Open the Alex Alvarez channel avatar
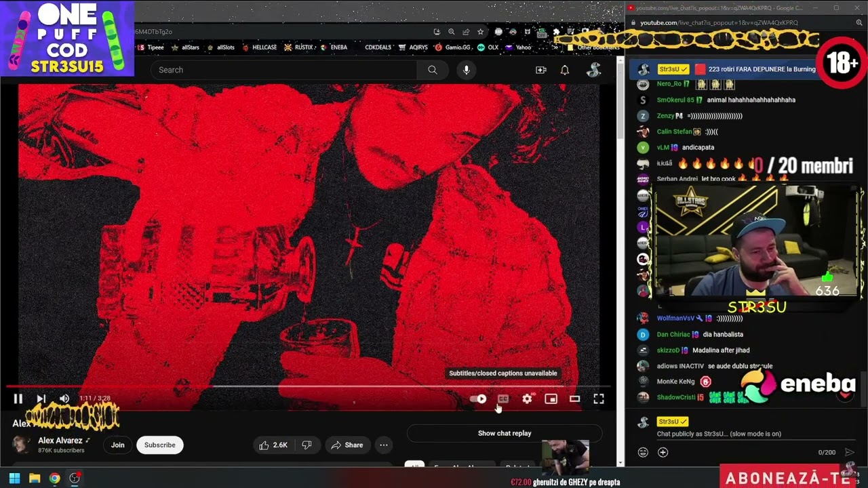This screenshot has height=488, width=868. pos(22,445)
